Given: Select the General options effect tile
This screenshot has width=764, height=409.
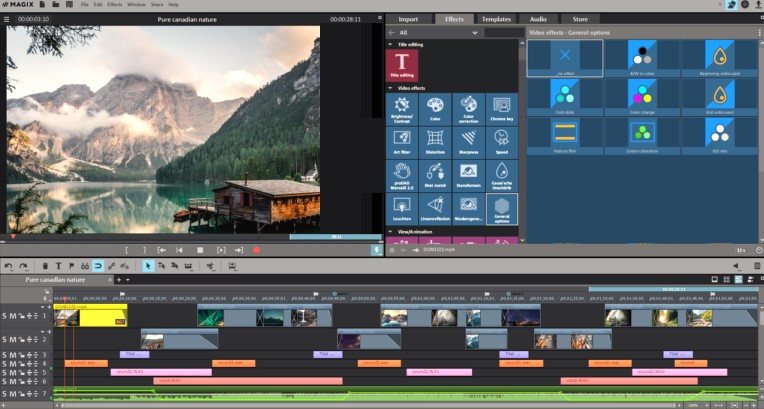Looking at the screenshot, I should coord(502,209).
